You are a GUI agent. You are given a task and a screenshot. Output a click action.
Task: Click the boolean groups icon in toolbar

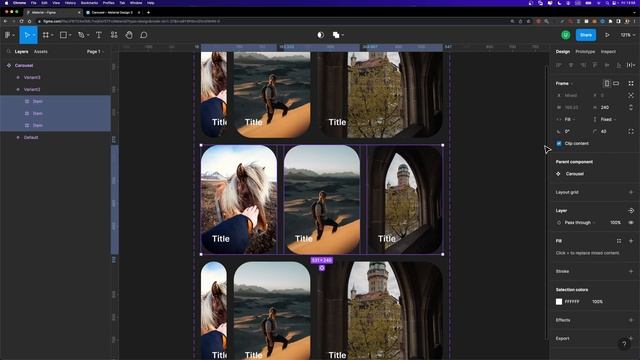[336, 35]
